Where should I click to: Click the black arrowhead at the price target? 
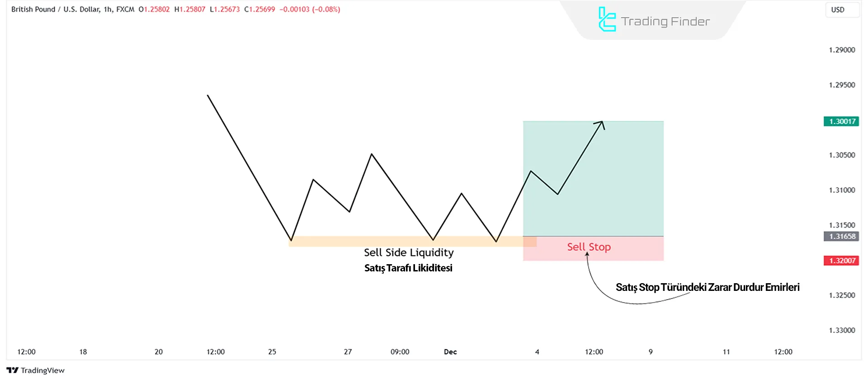point(601,123)
